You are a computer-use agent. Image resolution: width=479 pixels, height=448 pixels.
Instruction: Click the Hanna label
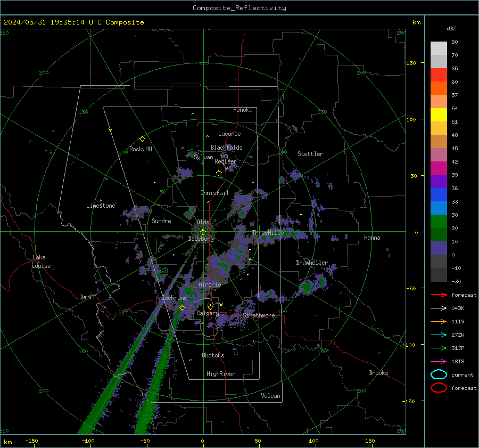(x=372, y=238)
